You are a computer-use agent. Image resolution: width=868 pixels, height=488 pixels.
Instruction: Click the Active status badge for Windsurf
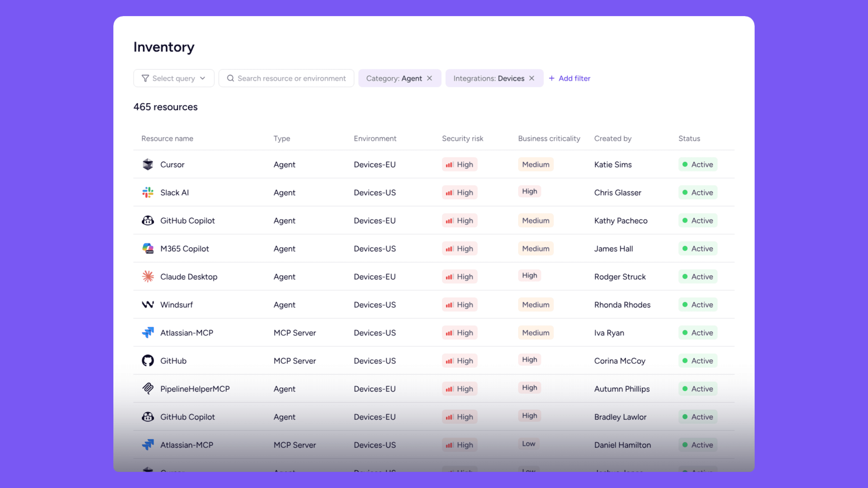coord(698,304)
